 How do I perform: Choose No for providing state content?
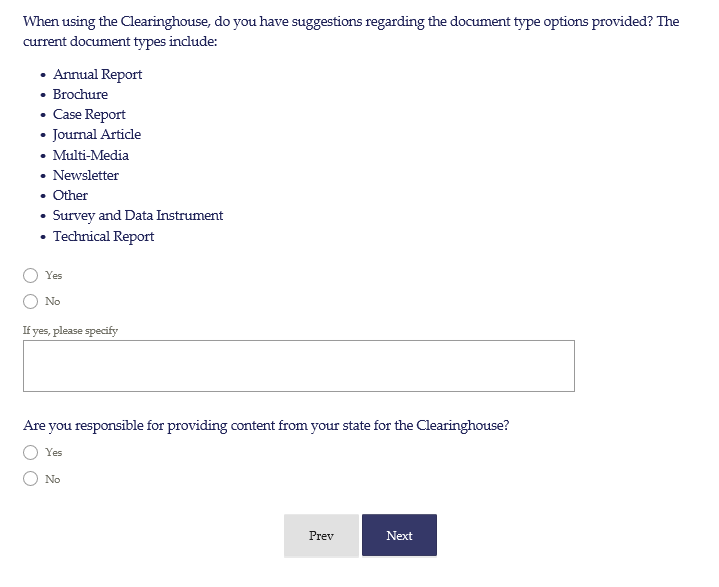pos(31,479)
